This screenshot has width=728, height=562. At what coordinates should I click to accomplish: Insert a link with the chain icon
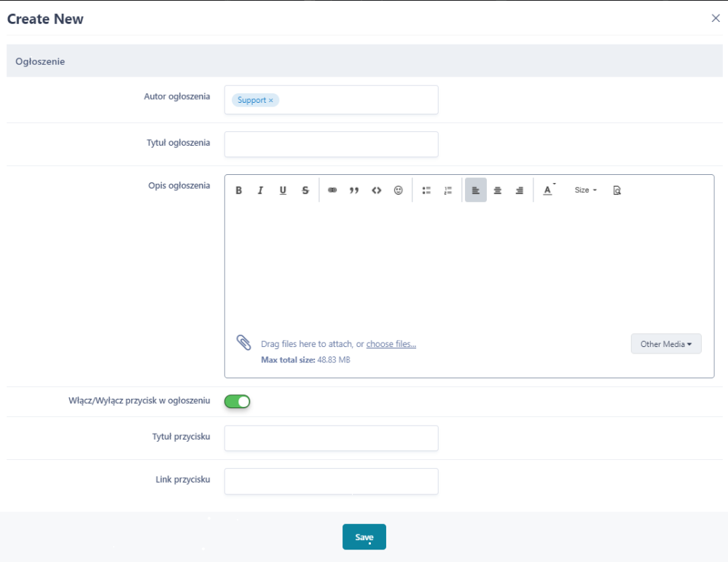pos(332,190)
